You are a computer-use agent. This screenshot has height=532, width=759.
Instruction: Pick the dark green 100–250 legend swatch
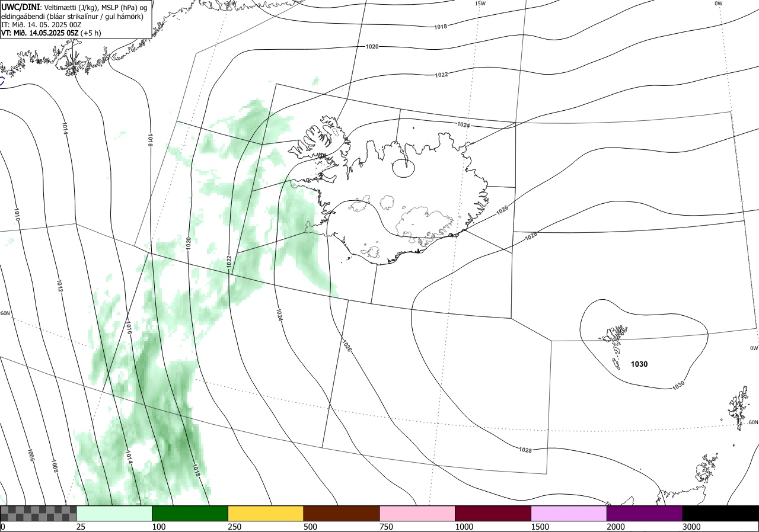pos(190,513)
